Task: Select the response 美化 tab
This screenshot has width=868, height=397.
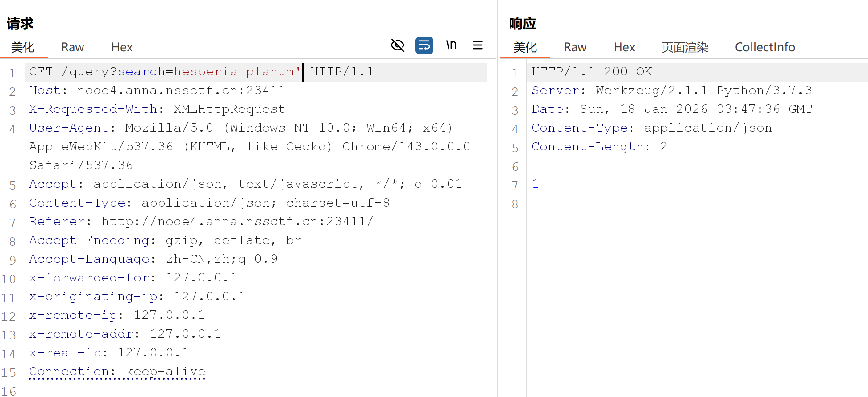Action: coord(525,47)
